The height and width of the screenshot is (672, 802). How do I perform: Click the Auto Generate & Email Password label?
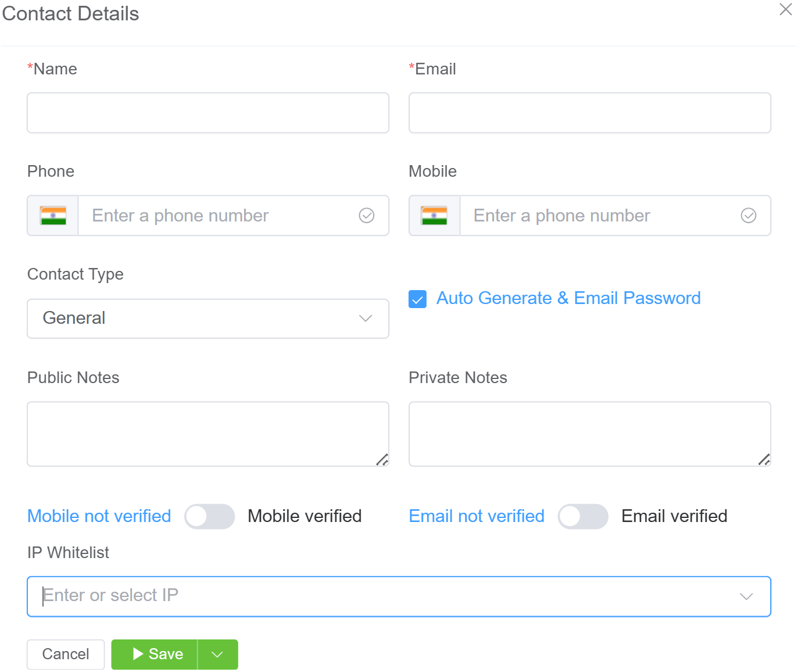tap(568, 298)
